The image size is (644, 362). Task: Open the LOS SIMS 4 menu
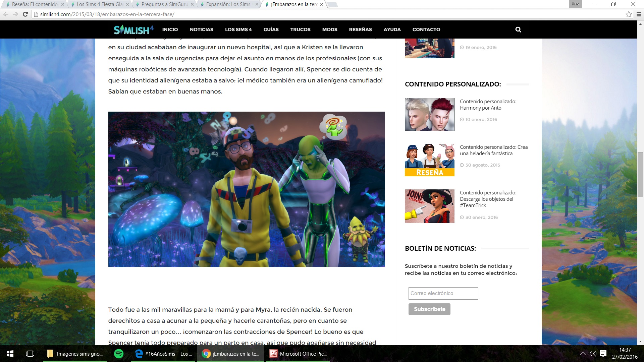[x=238, y=29]
